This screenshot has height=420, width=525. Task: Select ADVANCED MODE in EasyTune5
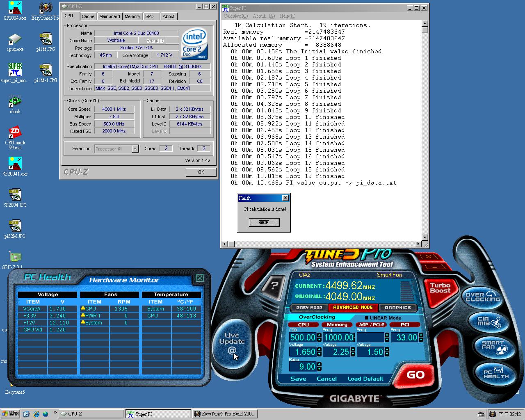353,308
